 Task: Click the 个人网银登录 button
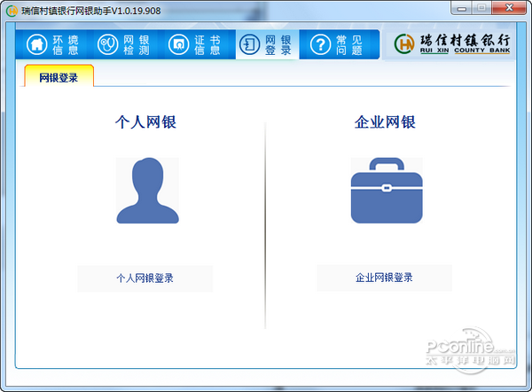tap(145, 278)
